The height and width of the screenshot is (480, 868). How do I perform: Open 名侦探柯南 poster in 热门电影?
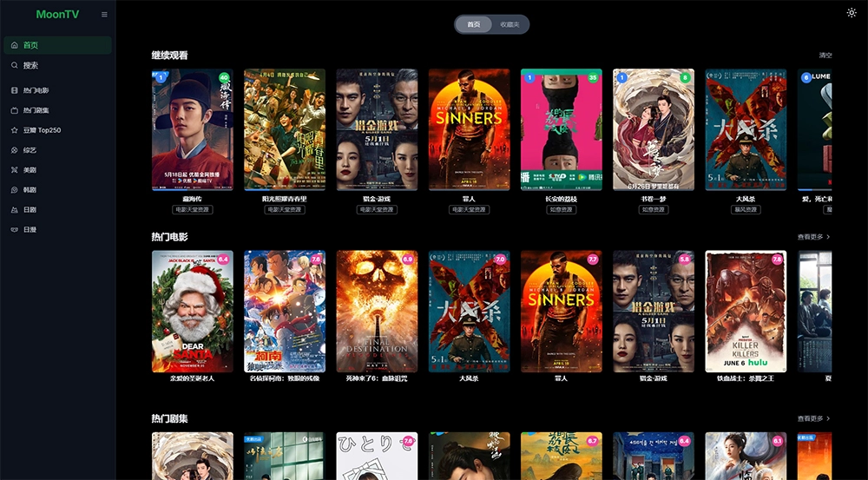point(285,311)
